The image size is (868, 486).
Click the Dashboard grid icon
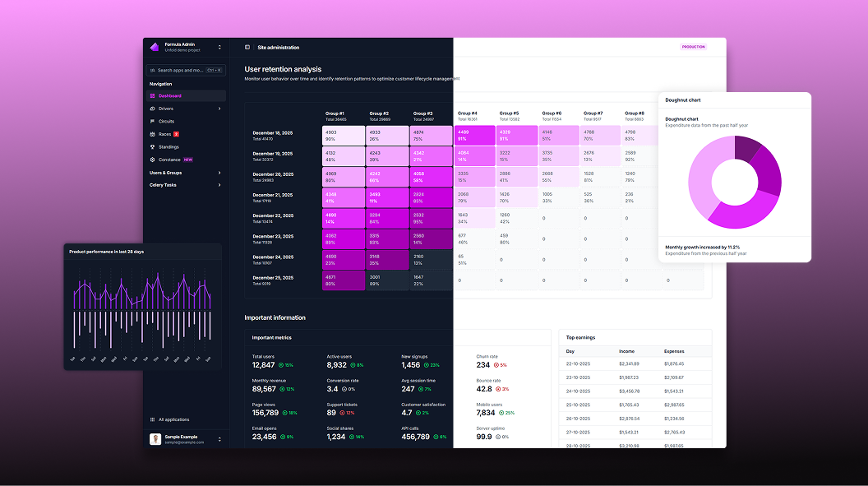click(152, 96)
